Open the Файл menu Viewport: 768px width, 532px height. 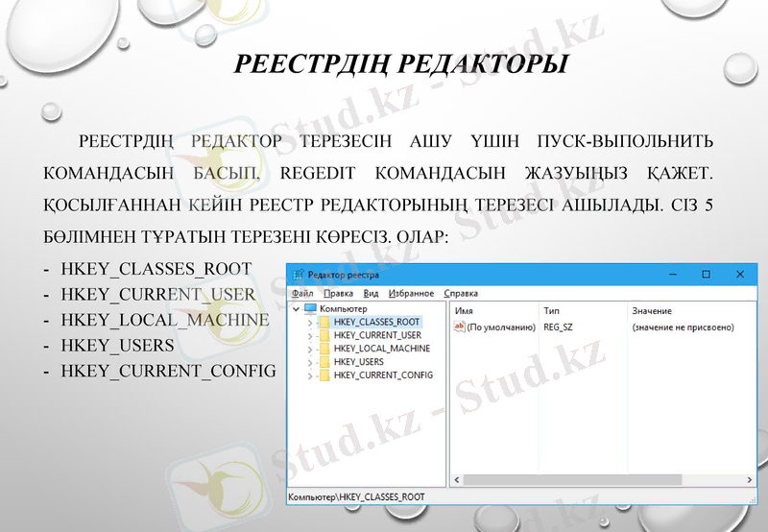302,294
